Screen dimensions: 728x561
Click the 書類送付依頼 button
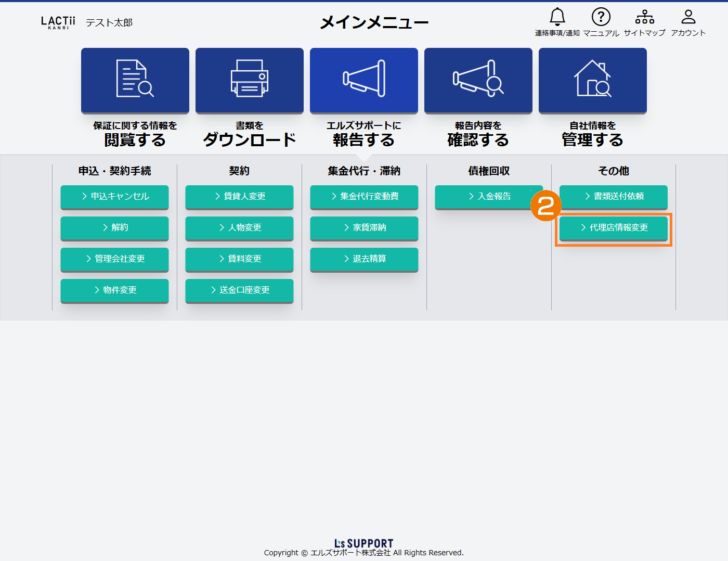614,197
